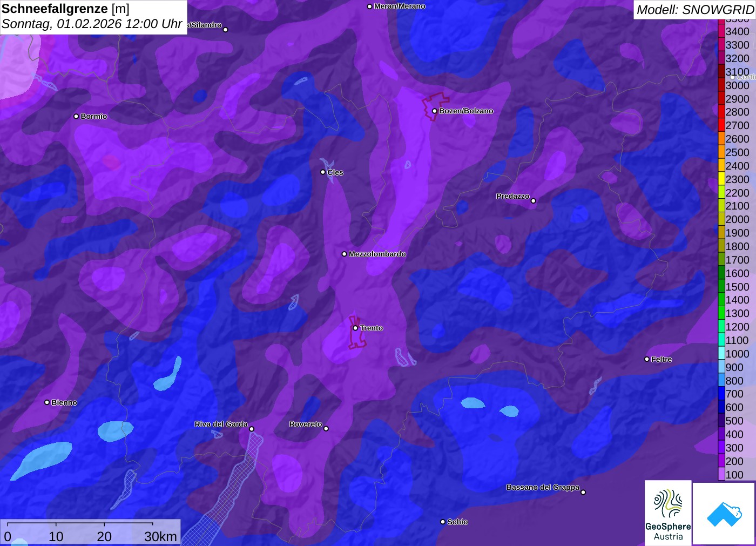Viewport: 756px width, 546px height.
Task: Click the "Modell: SNOWGRID" label
Action: pyautogui.click(x=696, y=9)
